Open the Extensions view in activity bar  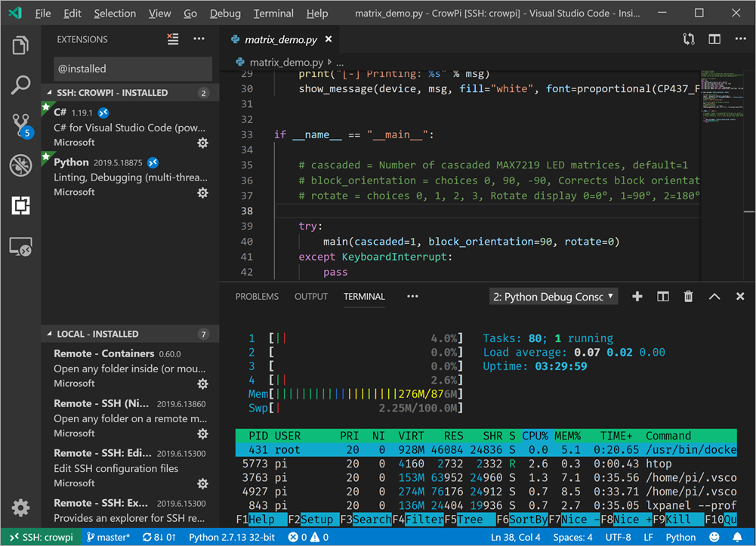20,205
